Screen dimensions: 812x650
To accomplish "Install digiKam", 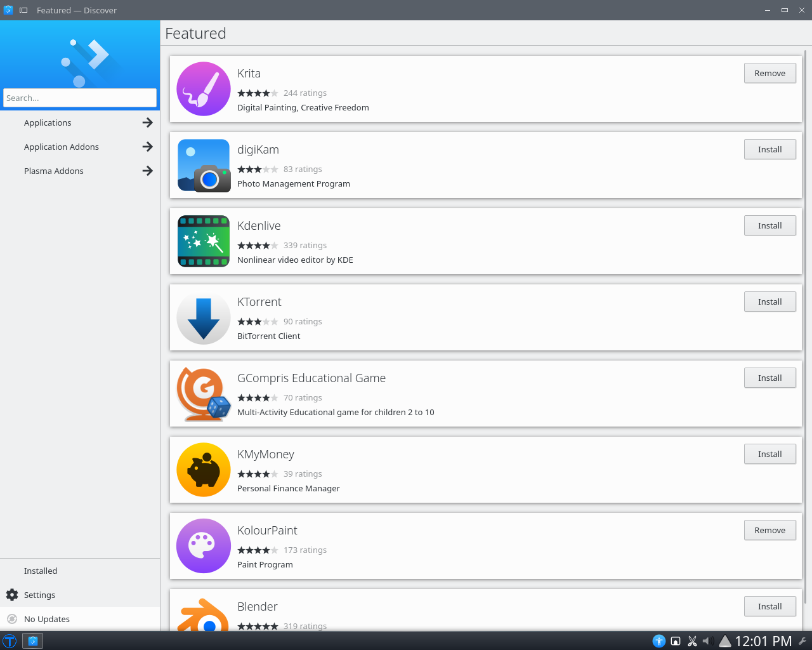I will pyautogui.click(x=769, y=149).
